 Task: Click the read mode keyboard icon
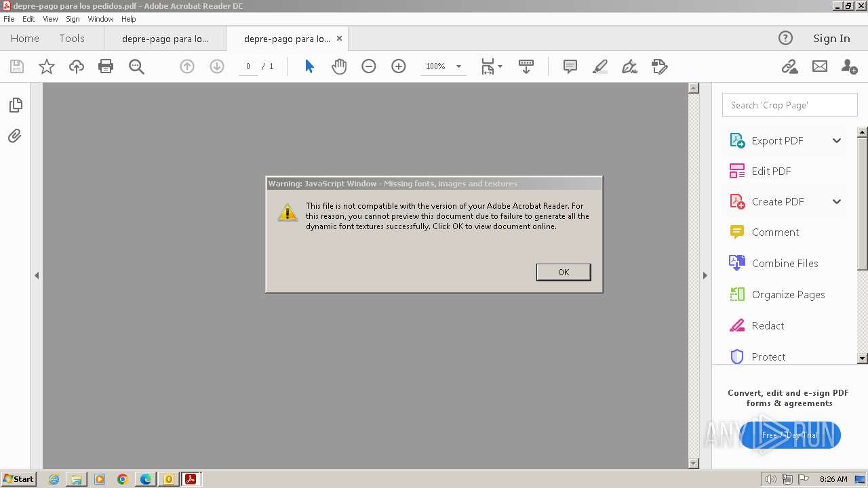pyautogui.click(x=526, y=66)
